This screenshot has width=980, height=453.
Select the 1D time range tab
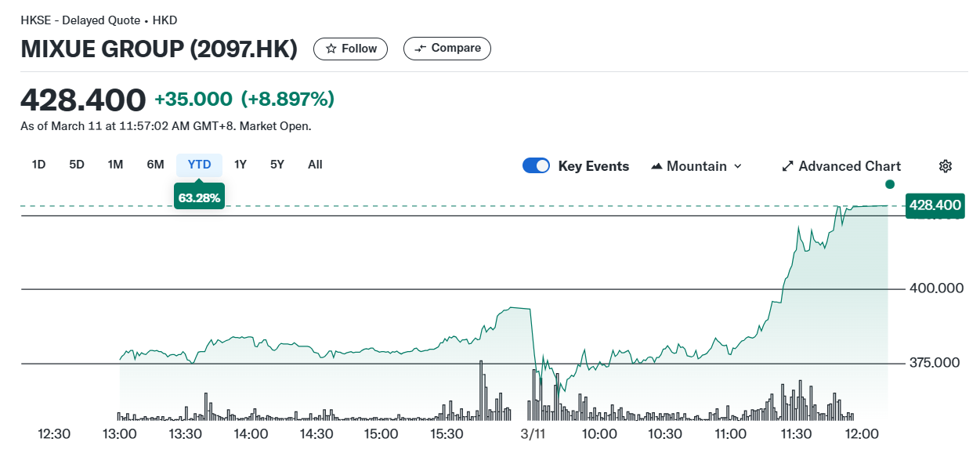pyautogui.click(x=38, y=165)
